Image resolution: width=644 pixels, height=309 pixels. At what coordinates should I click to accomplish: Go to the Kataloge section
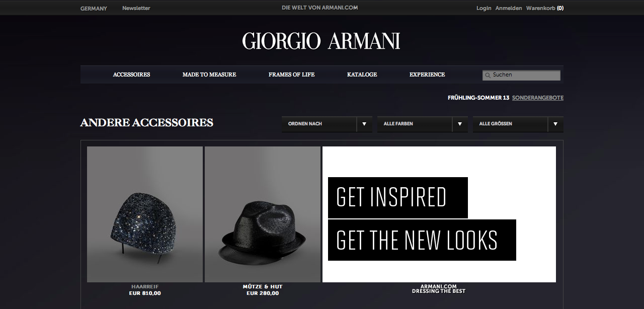pos(362,74)
